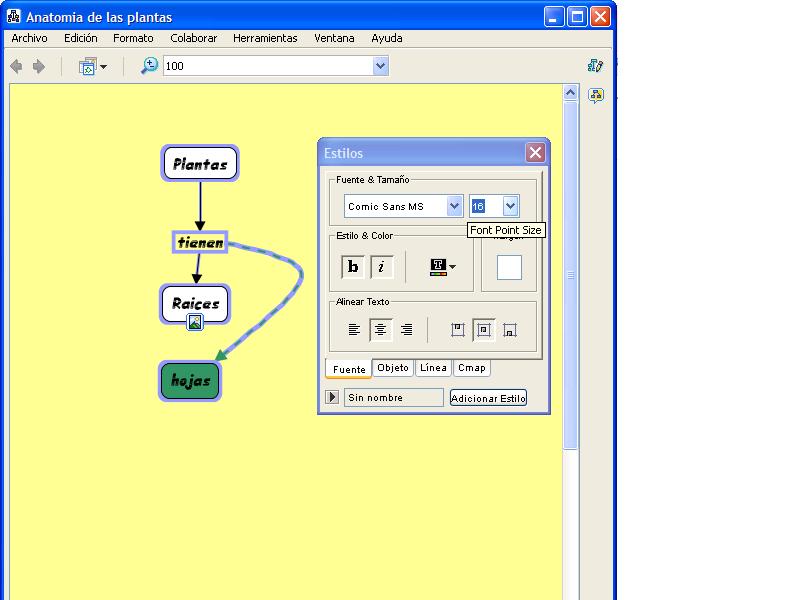The height and width of the screenshot is (600, 800).
Task: Click the back navigation arrow
Action: (x=16, y=66)
